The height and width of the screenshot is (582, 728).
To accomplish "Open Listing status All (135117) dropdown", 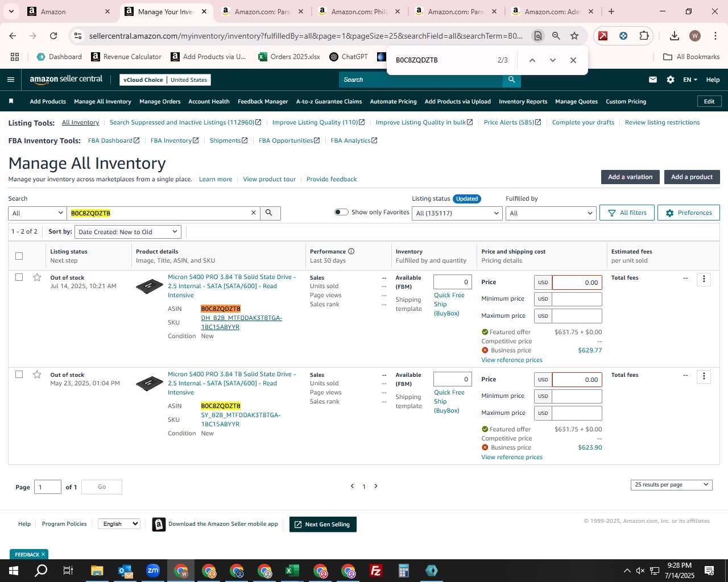I will tap(457, 213).
